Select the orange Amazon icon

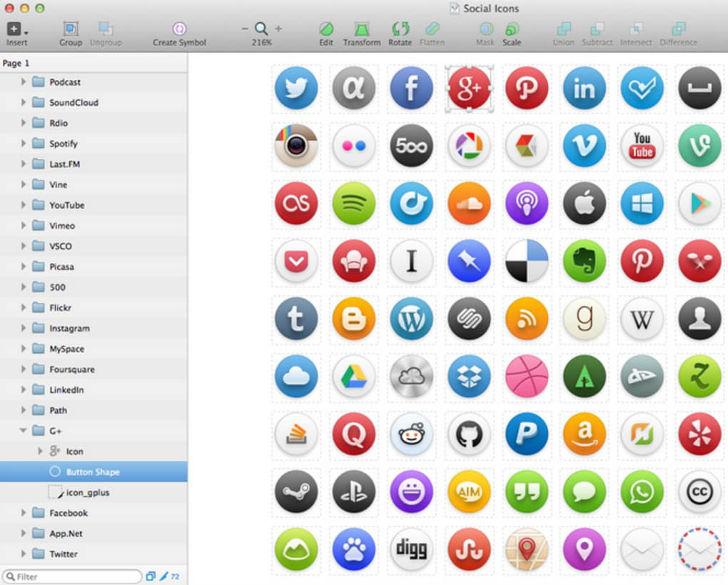(584, 434)
